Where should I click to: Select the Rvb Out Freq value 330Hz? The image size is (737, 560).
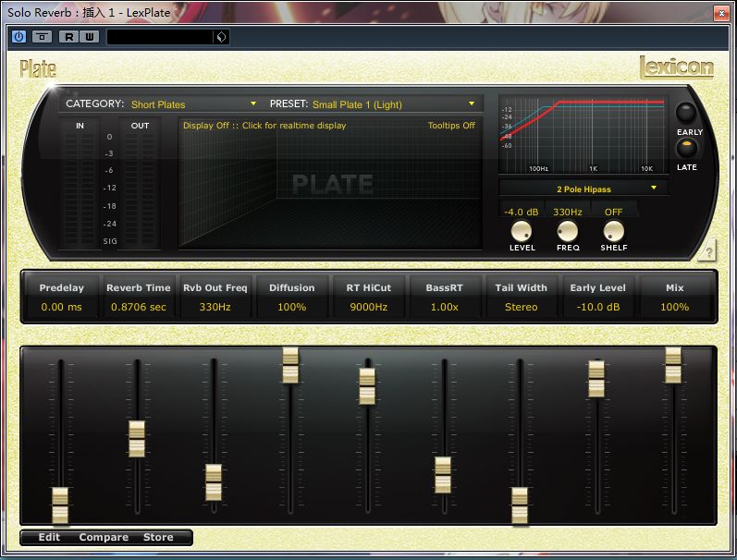point(215,307)
